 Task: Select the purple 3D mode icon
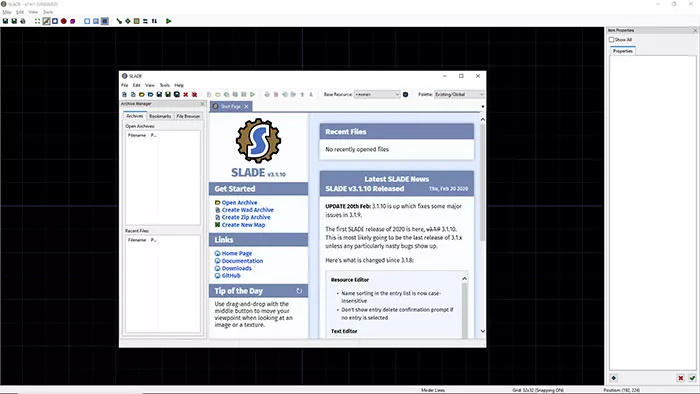tap(72, 21)
